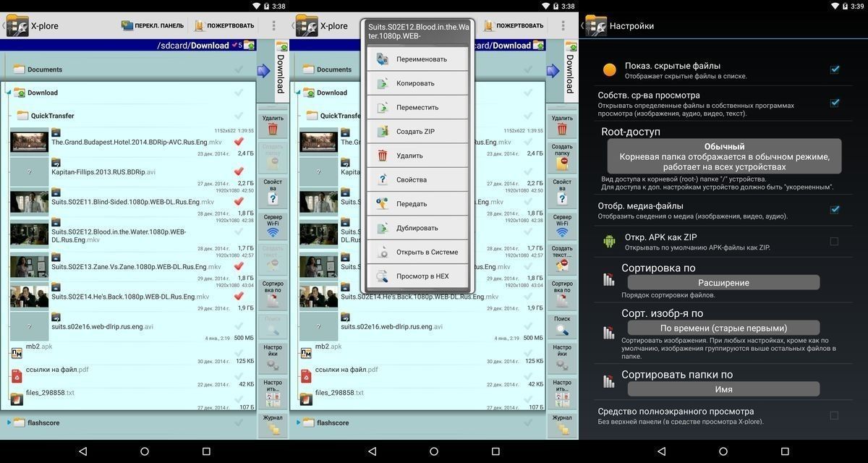
Task: Tap the folder icon in the /sdcard/Download path bar showing 5
Action: pyautogui.click(x=249, y=46)
